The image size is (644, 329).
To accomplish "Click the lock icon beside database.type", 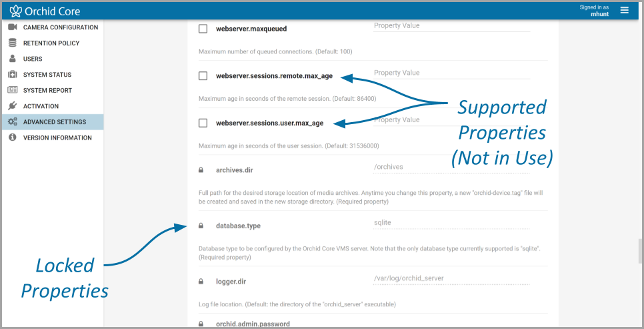I will [201, 226].
